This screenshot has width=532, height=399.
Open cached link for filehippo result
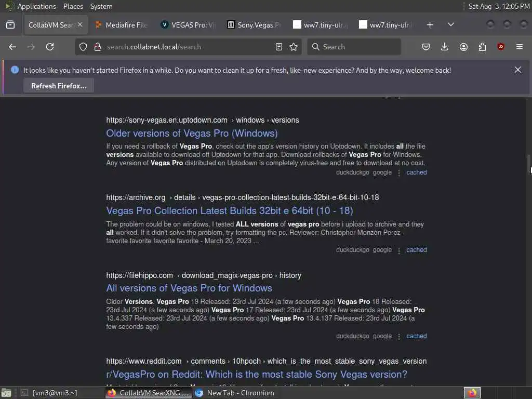[x=417, y=336]
